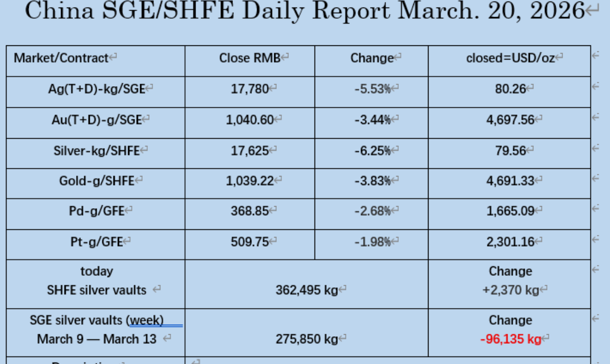Viewport: 610px width, 364px height.
Task: Click the Close RMB column header
Action: 250,58
